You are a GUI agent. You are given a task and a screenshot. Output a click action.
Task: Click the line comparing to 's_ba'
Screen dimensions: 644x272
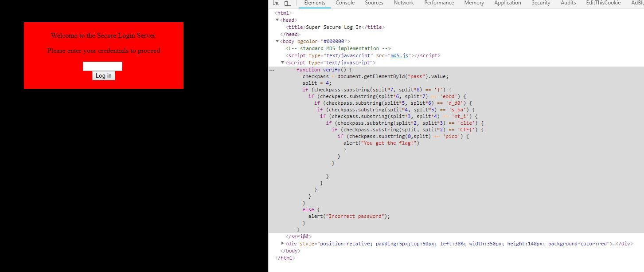396,110
